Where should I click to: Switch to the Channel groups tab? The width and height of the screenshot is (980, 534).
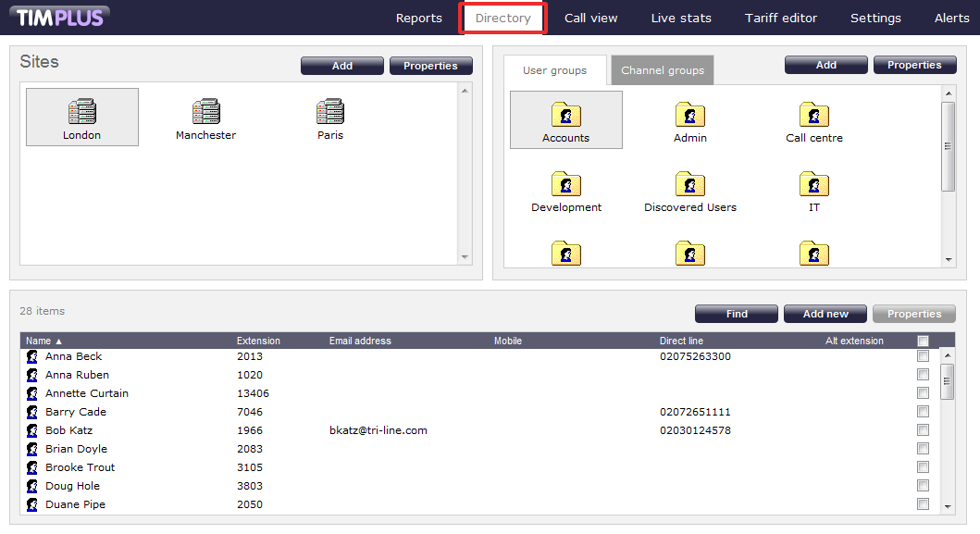(663, 70)
